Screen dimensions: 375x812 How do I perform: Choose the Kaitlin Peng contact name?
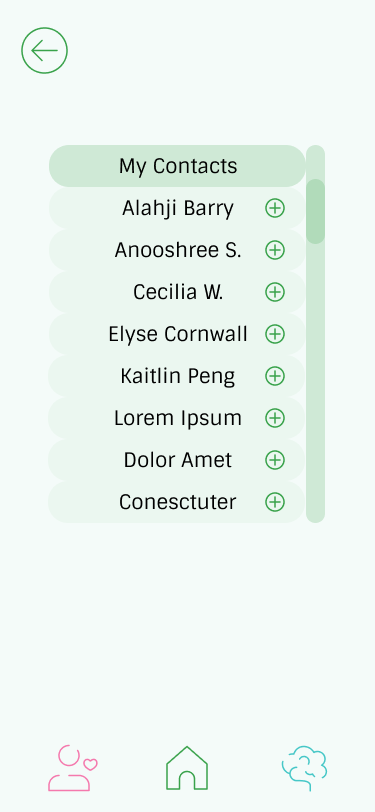178,376
